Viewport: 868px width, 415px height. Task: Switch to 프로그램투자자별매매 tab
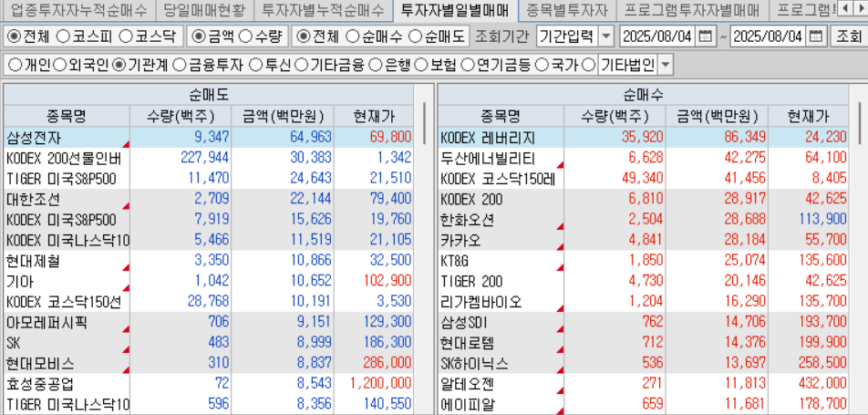tap(691, 9)
